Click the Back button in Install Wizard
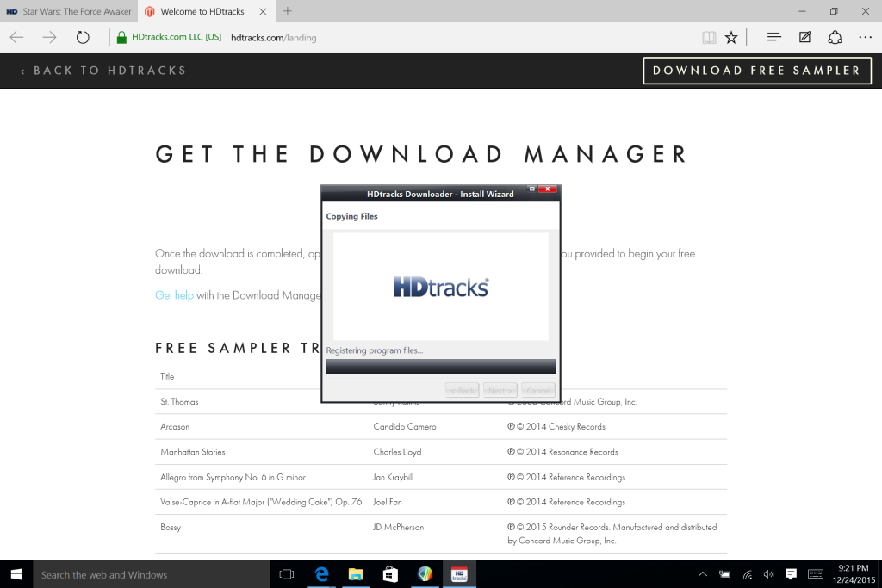The height and width of the screenshot is (588, 882). [463, 390]
